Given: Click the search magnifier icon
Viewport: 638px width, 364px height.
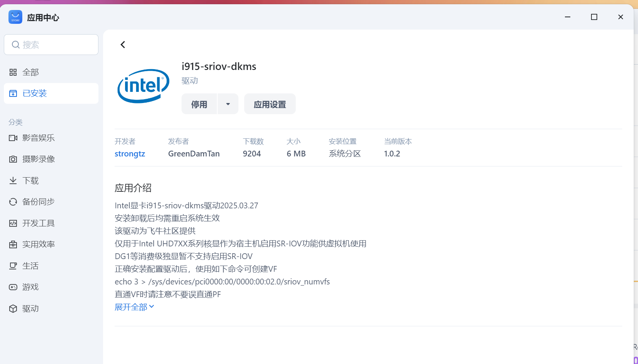Looking at the screenshot, I should (15, 45).
